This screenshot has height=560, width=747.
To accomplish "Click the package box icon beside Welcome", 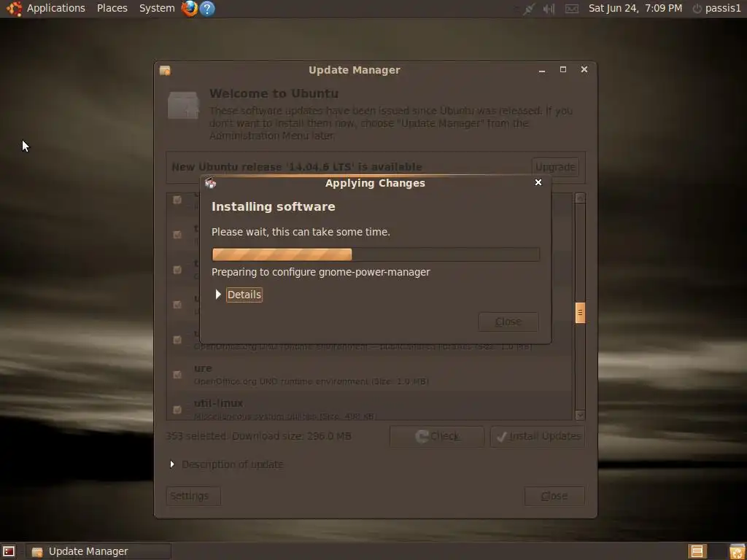I will coord(183,105).
